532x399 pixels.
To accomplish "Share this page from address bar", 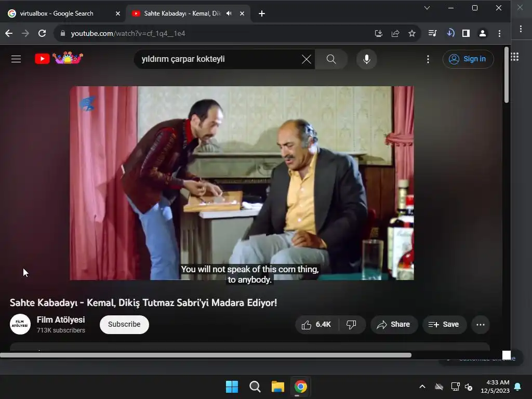I will coord(395,33).
